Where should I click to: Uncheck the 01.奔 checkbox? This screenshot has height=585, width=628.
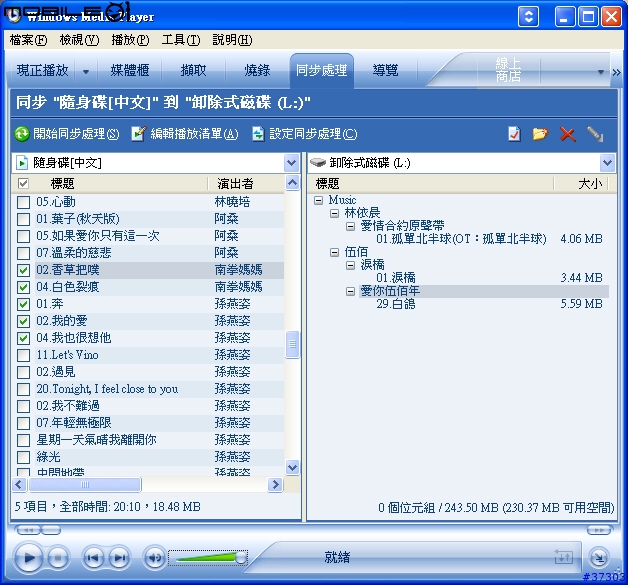23,304
